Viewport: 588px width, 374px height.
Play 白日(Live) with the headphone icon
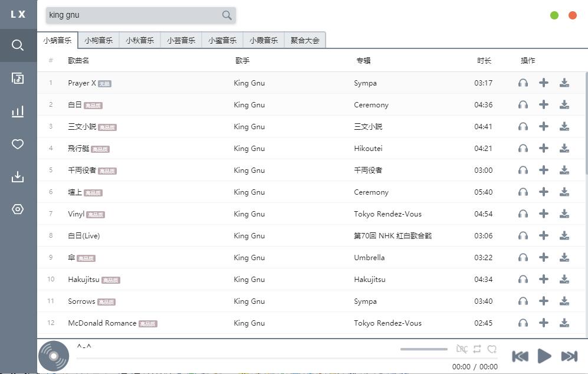[x=523, y=235]
